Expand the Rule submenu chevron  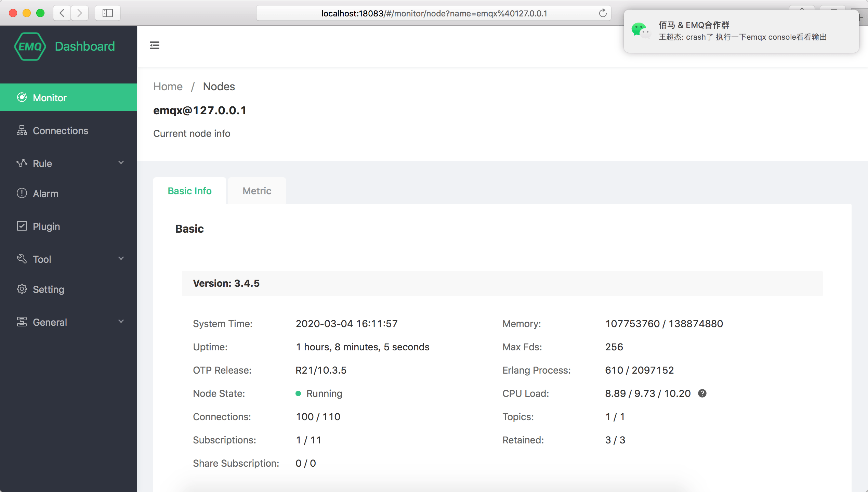click(x=121, y=163)
